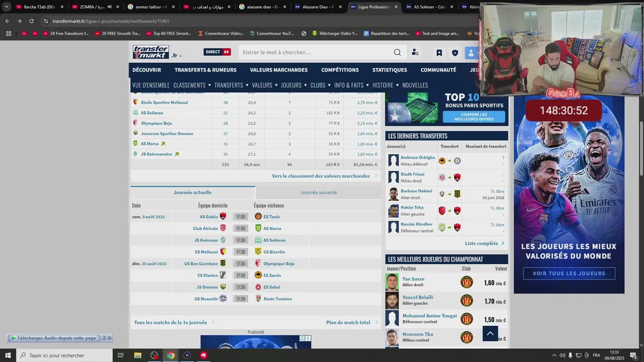Image resolution: width=644 pixels, height=362 pixels.
Task: Click the AS Gabès club crest
Action: tap(223, 217)
